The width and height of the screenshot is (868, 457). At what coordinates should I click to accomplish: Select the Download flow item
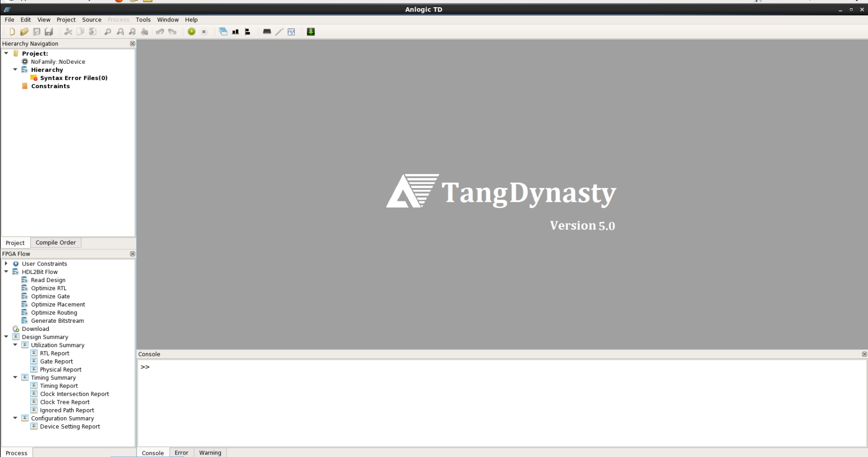click(x=35, y=329)
